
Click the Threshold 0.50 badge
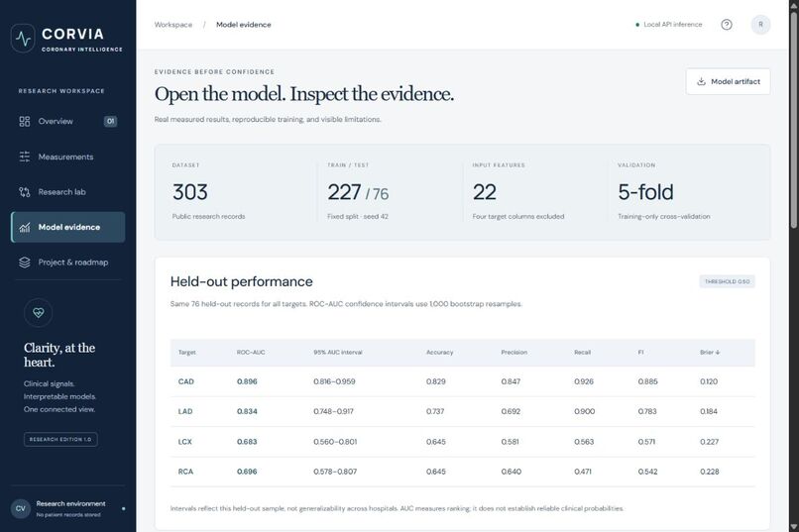click(728, 281)
